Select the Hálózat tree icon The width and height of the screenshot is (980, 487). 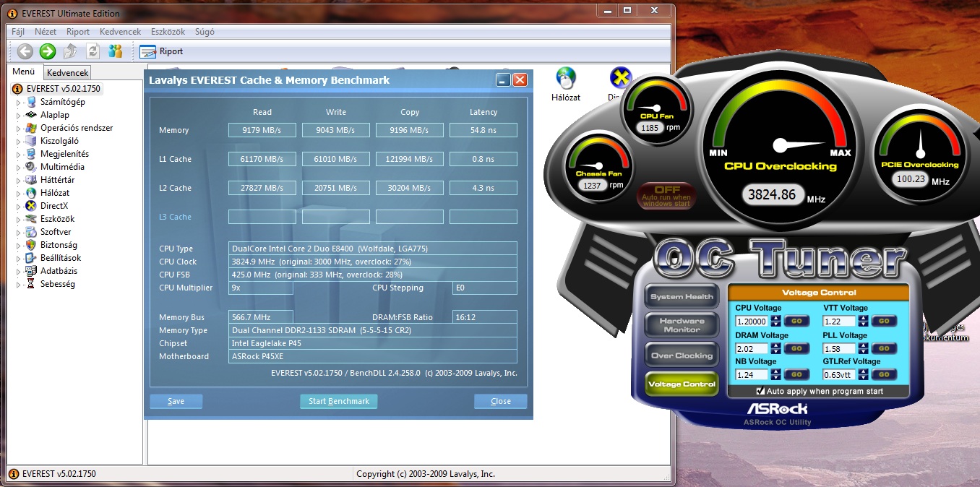(x=31, y=193)
